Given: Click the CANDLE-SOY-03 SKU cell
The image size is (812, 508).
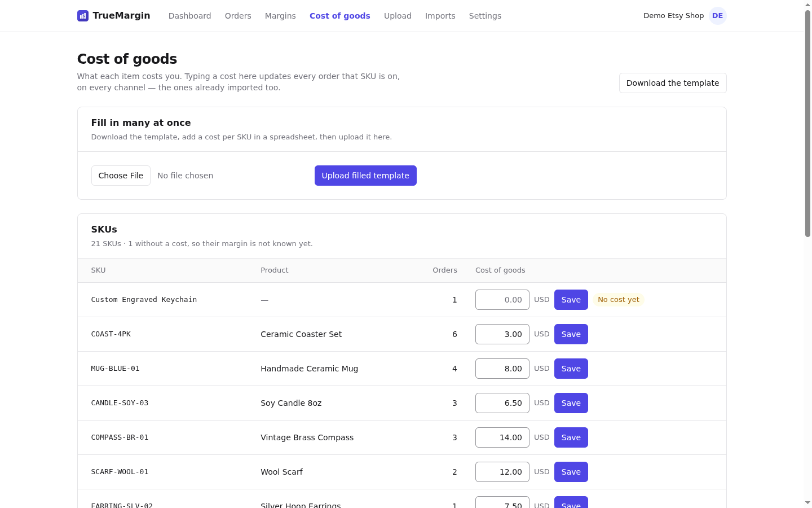Looking at the screenshot, I should point(120,403).
